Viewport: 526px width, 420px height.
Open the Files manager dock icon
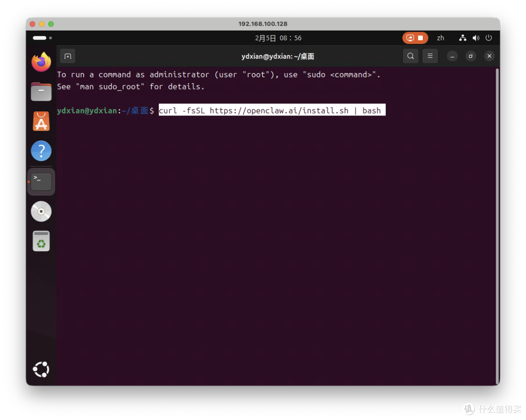(x=41, y=91)
